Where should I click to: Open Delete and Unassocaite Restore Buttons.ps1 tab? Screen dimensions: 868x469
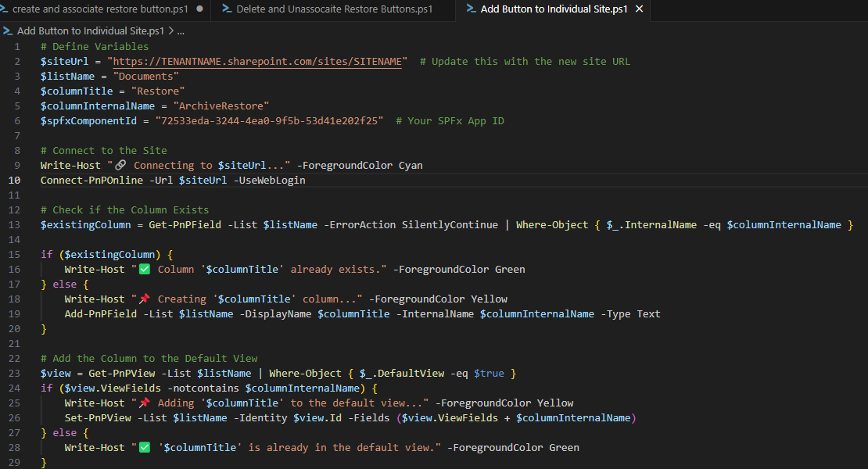tap(335, 9)
